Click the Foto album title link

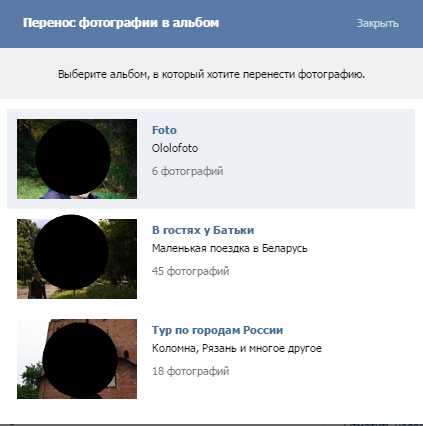pyautogui.click(x=164, y=130)
